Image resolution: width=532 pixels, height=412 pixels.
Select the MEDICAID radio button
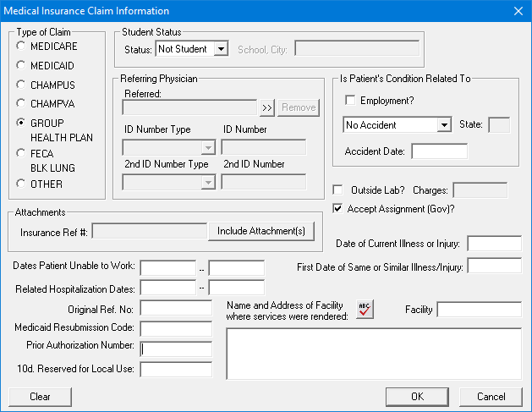click(x=21, y=65)
